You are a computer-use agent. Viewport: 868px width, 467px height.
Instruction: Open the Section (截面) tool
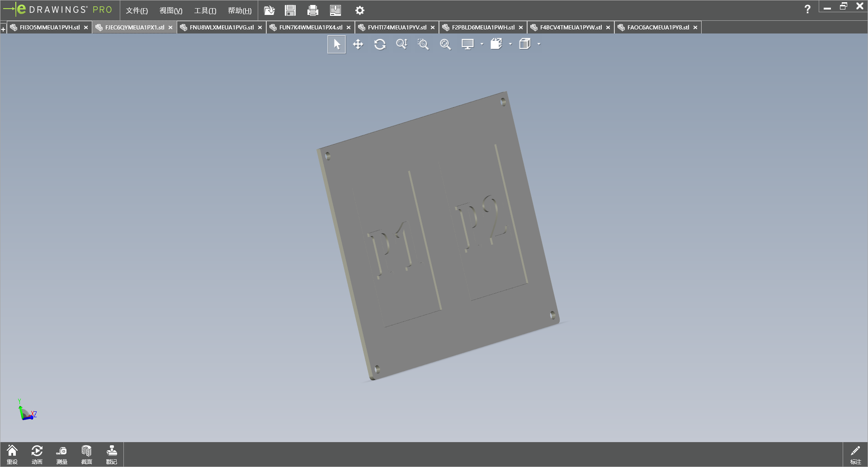(x=87, y=455)
